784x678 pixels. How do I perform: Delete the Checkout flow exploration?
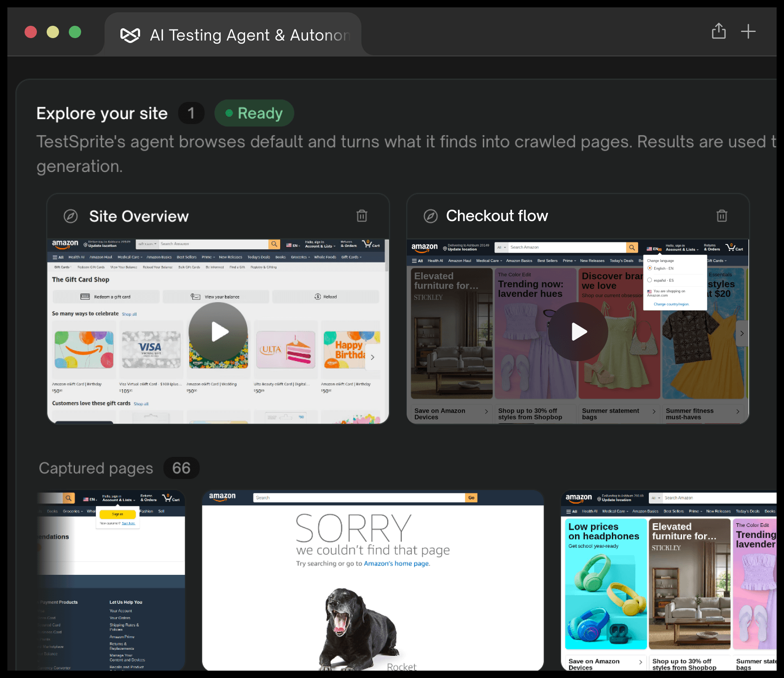click(x=722, y=216)
